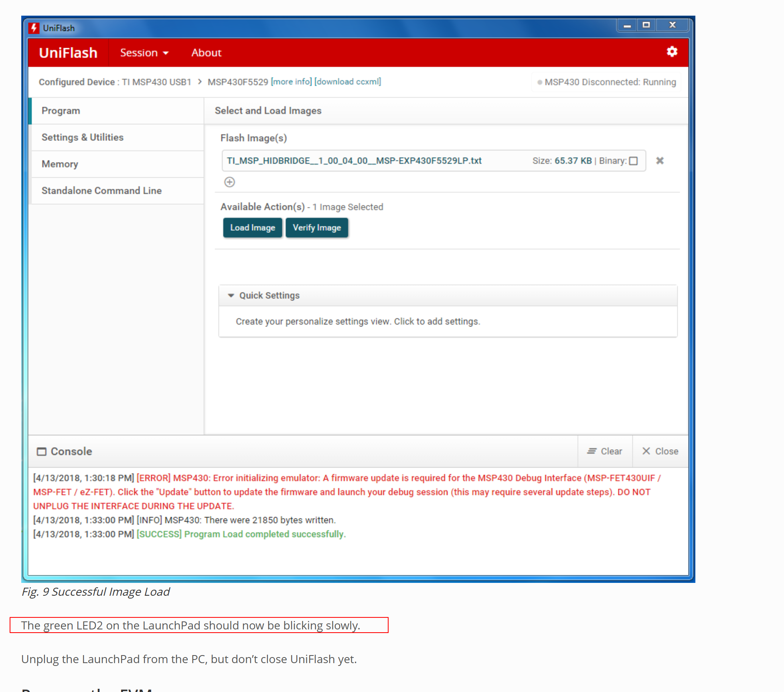Remove the selected flash image with X
The image size is (784, 692).
click(660, 161)
